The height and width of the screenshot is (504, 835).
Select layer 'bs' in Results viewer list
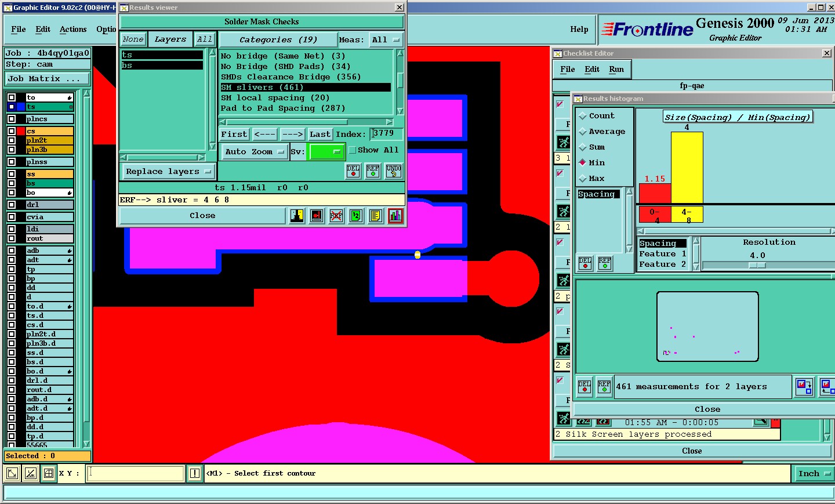[162, 66]
